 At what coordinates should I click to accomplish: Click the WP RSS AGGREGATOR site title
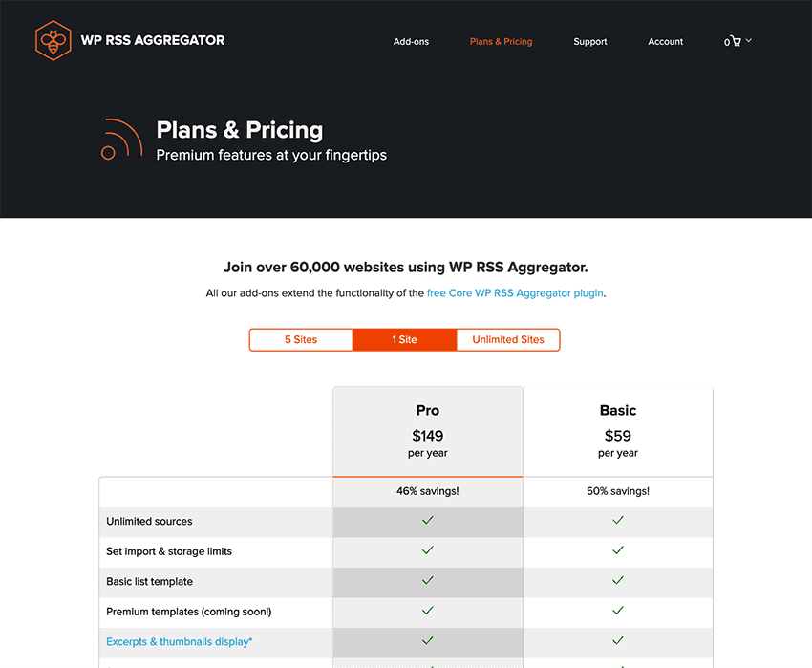tap(153, 40)
